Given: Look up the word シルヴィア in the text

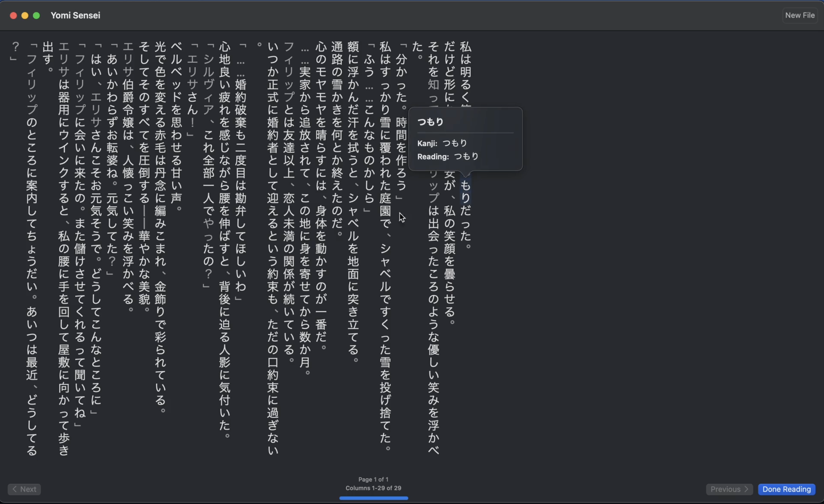Looking at the screenshot, I should click(208, 84).
